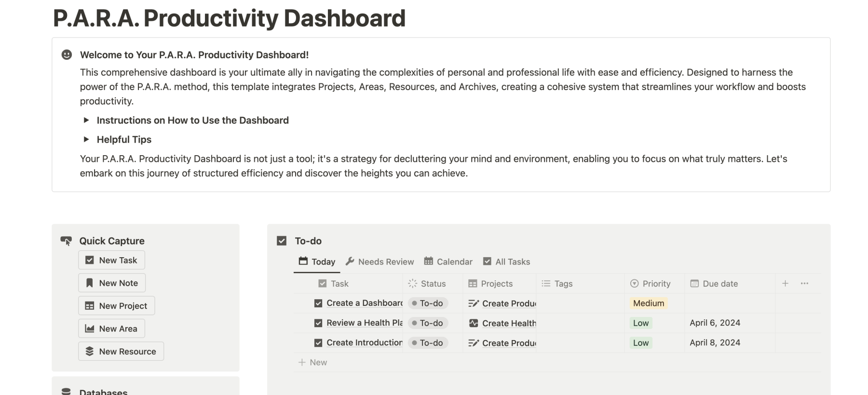The image size is (868, 395).
Task: Click the Status column header icon
Action: 413,284
